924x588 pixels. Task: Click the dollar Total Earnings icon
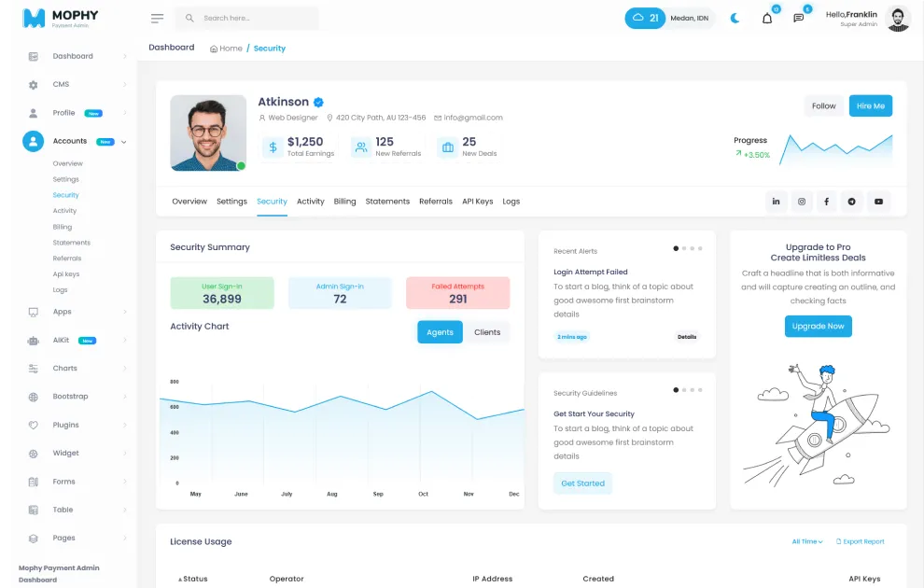[x=273, y=147]
